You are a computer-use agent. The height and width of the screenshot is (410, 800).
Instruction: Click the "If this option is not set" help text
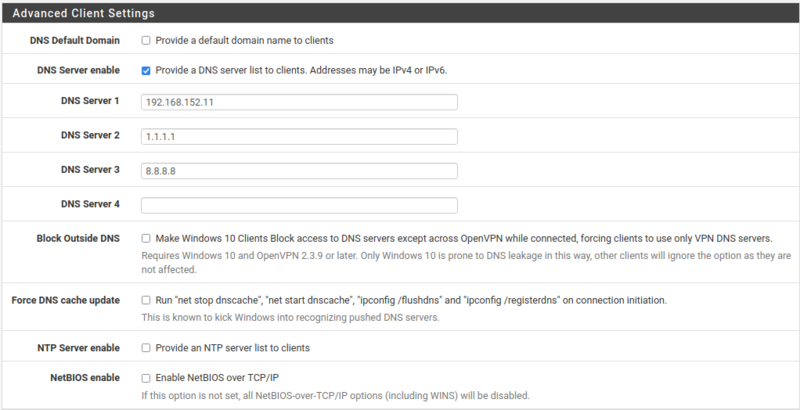[335, 395]
